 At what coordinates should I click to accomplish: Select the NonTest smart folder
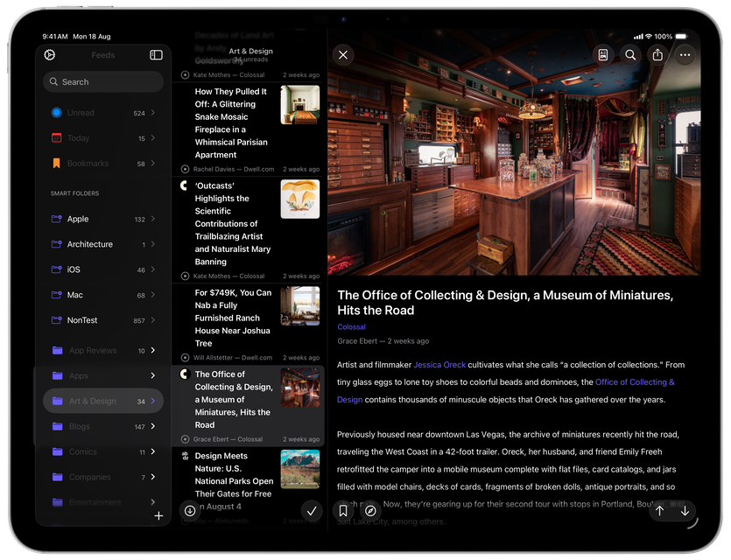[103, 320]
